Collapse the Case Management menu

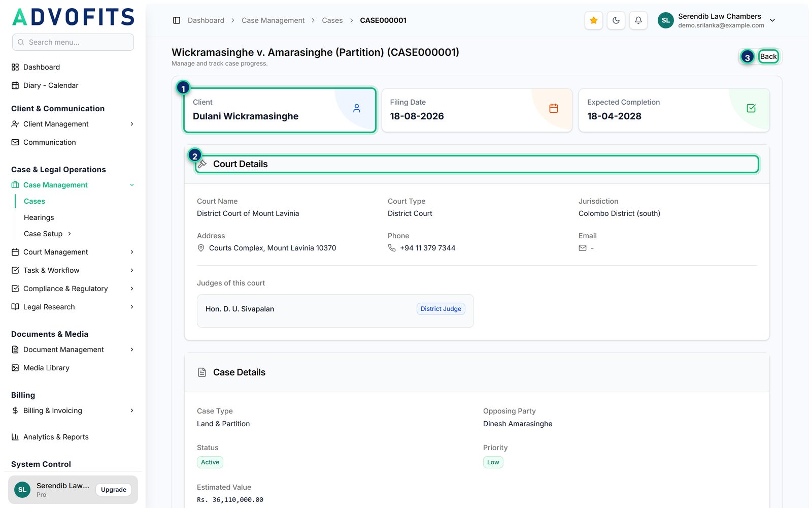(73, 185)
